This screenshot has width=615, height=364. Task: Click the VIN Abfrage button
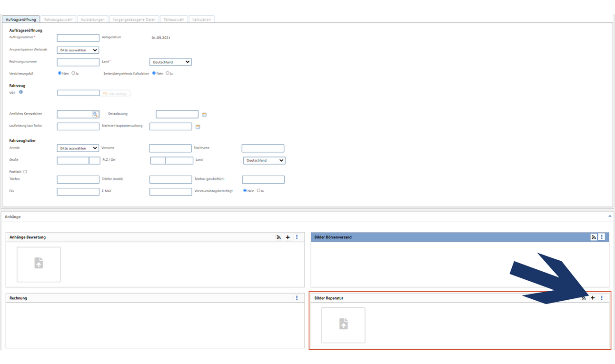tap(116, 94)
